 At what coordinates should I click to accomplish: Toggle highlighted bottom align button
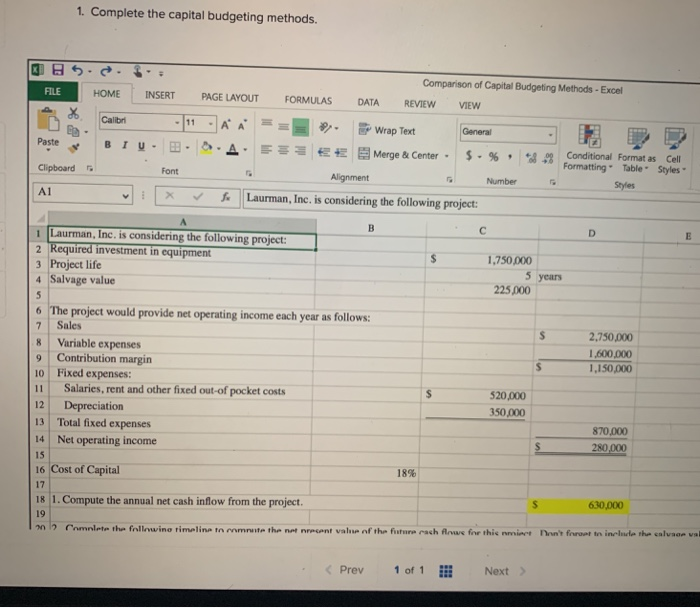click(x=301, y=127)
